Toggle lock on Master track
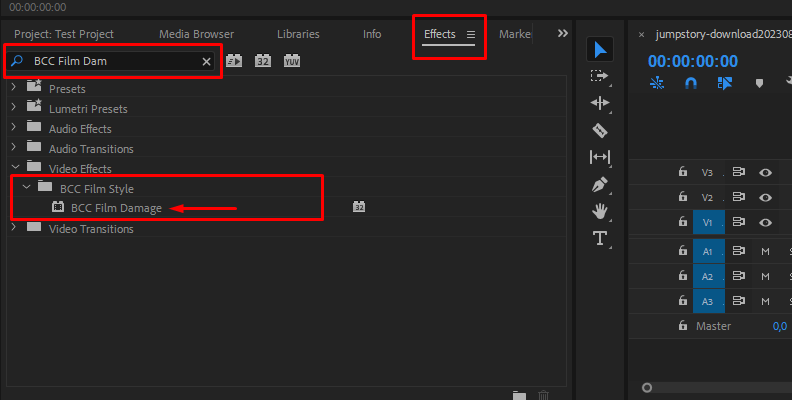The width and height of the screenshot is (792, 400). [683, 325]
